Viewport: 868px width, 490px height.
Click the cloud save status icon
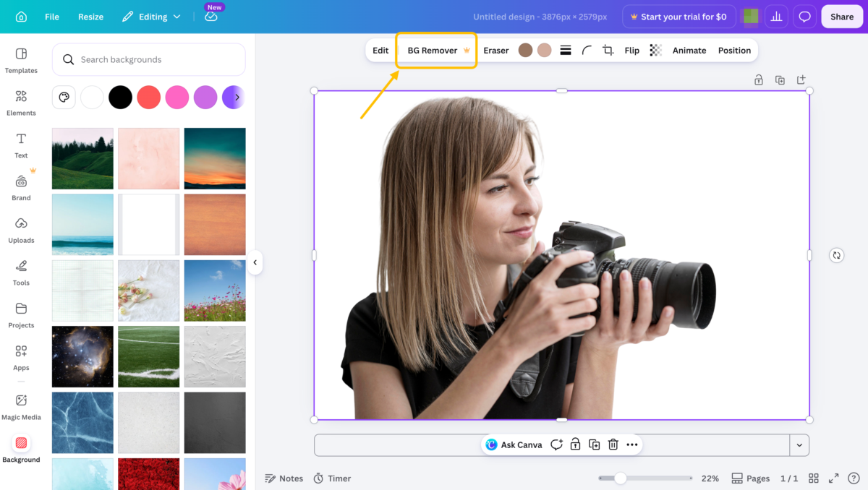211,17
